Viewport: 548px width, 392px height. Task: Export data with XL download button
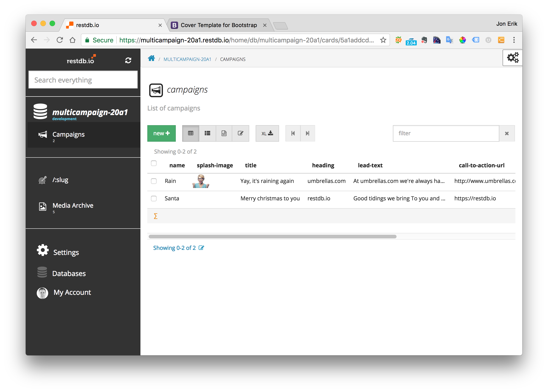267,133
